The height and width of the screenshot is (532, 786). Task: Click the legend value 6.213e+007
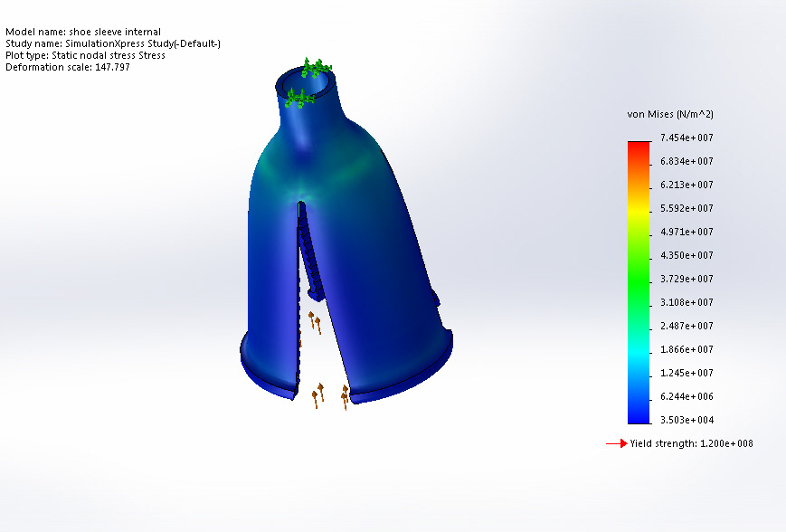[x=687, y=185]
